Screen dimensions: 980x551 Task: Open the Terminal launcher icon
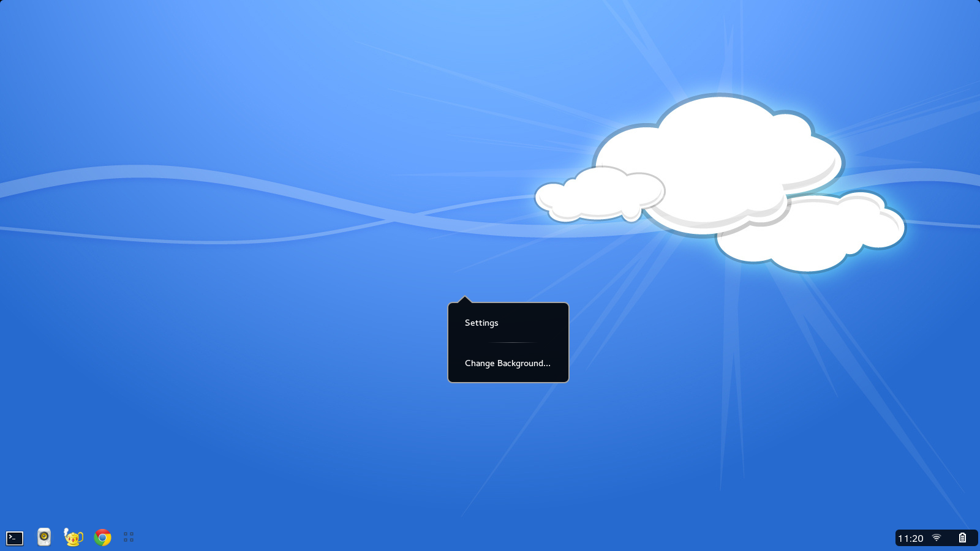point(15,538)
